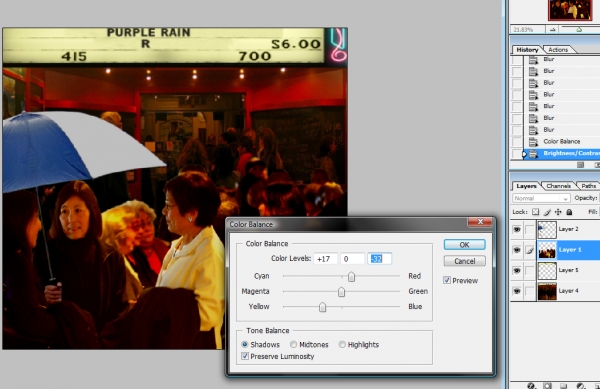The width and height of the screenshot is (600, 389).
Task: Toggle visibility of Layer 4
Action: pos(517,291)
